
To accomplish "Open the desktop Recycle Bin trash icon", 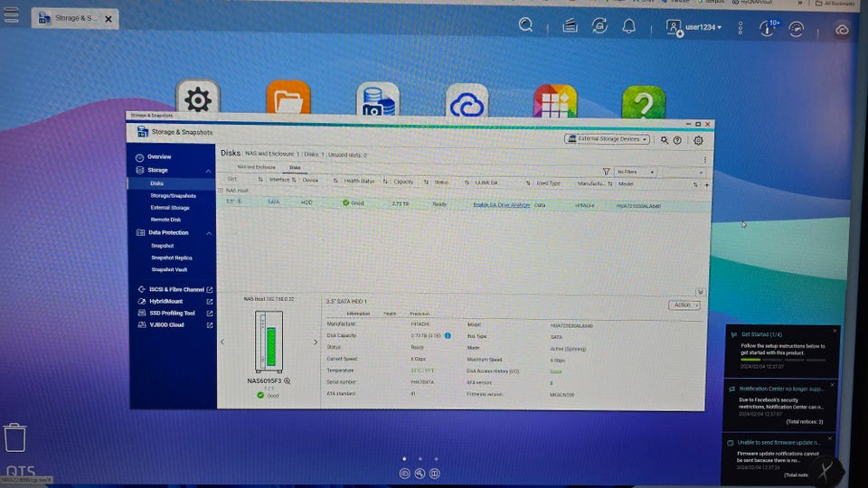I will point(15,437).
